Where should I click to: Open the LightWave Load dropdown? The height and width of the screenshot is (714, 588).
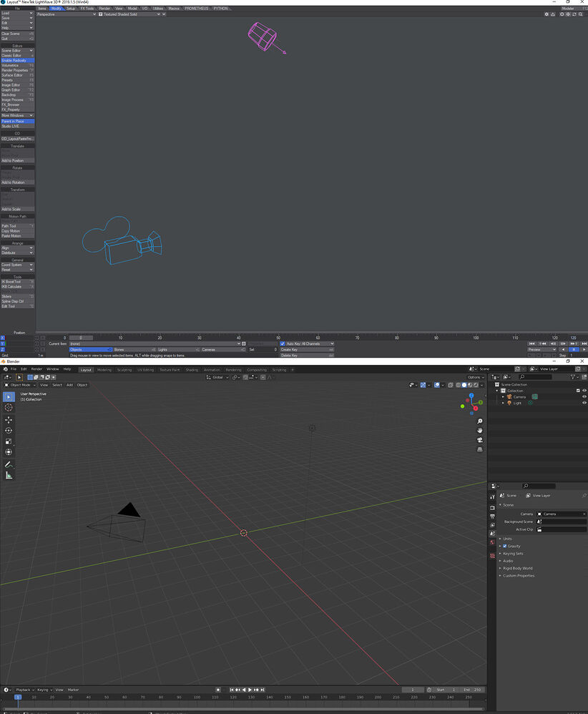click(17, 13)
